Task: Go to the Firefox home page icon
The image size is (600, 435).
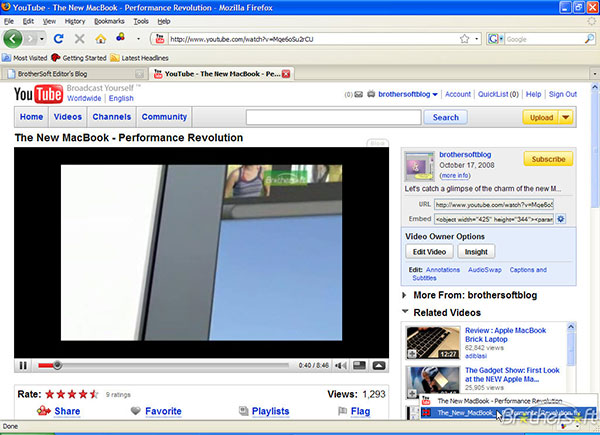Action: coord(101,39)
